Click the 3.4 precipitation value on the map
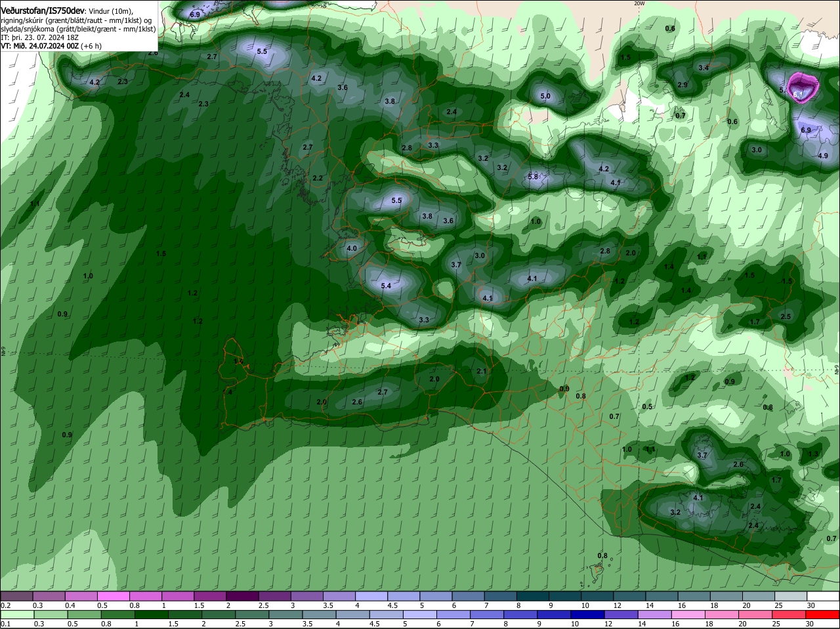Image resolution: width=840 pixels, height=629 pixels. click(x=703, y=68)
